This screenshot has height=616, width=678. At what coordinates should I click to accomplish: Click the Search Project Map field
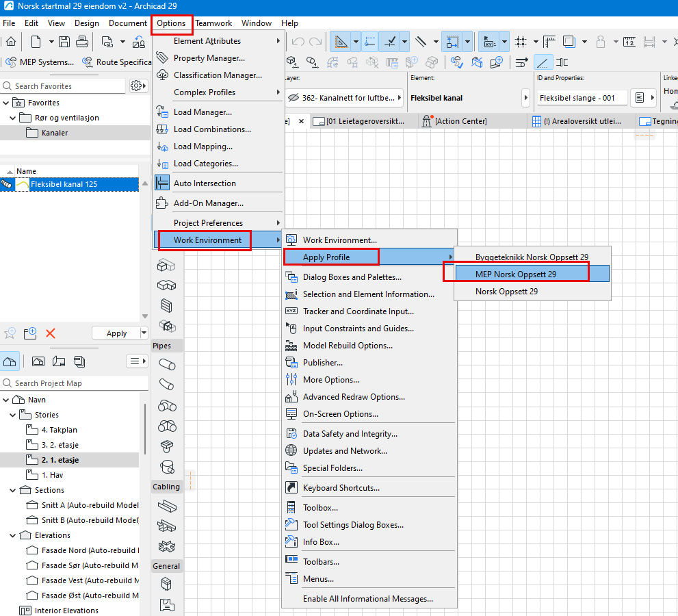(x=72, y=383)
